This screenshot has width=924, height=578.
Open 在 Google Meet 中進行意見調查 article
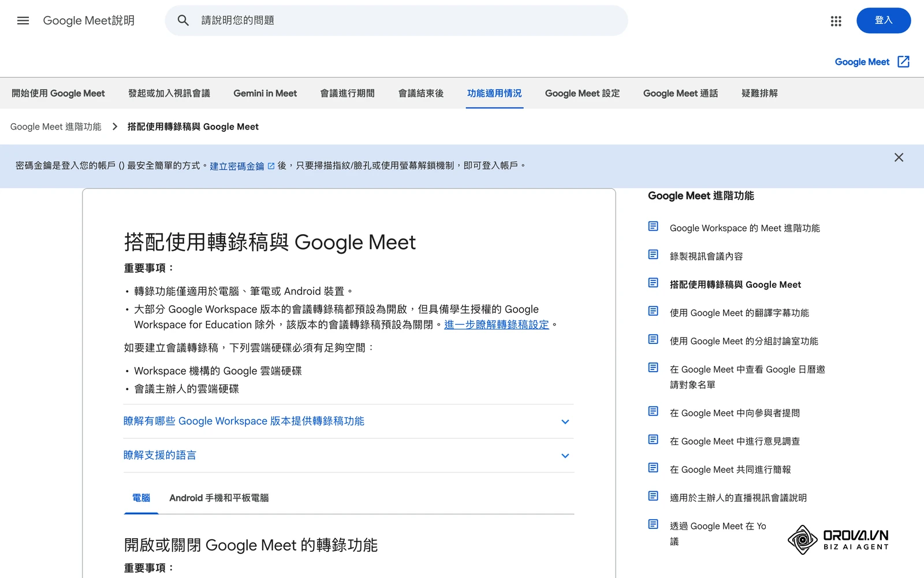click(735, 441)
